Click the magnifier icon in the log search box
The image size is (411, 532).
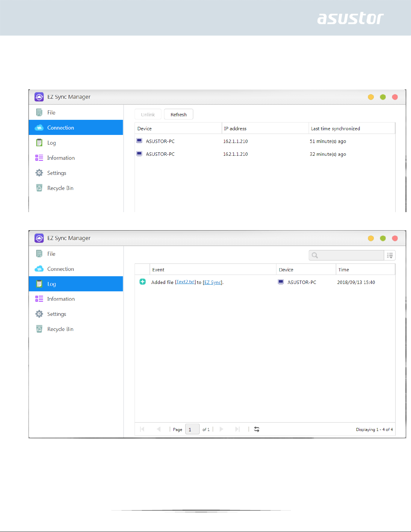click(x=315, y=255)
